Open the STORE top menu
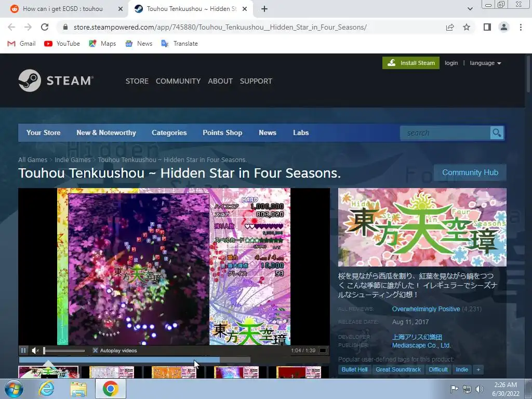This screenshot has height=399, width=532. 137,81
